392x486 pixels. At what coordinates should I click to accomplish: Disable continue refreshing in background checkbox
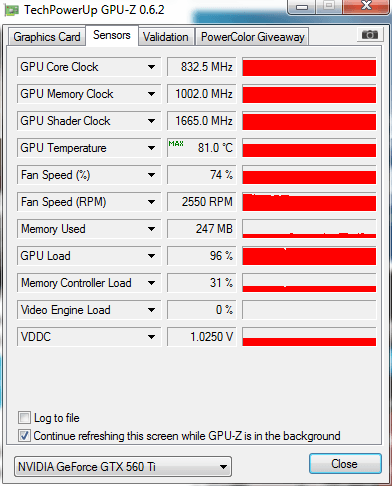coord(24,436)
